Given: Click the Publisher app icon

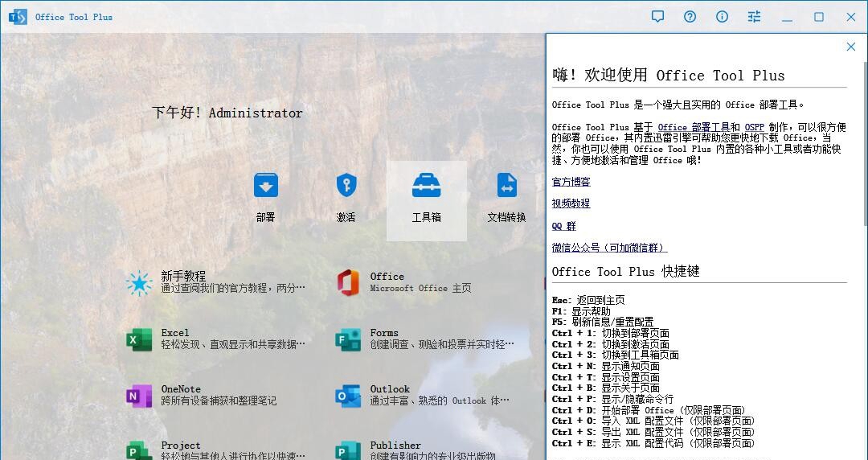Looking at the screenshot, I should [x=348, y=450].
